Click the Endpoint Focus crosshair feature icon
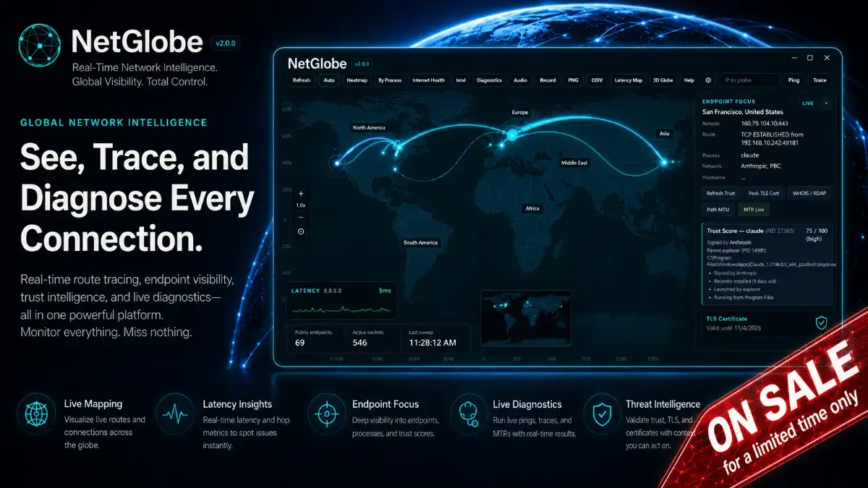This screenshot has width=868, height=488. [x=326, y=414]
